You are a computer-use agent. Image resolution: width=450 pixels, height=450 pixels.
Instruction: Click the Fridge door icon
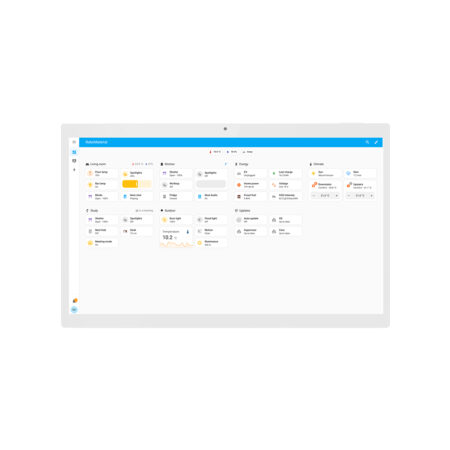pyautogui.click(x=164, y=196)
